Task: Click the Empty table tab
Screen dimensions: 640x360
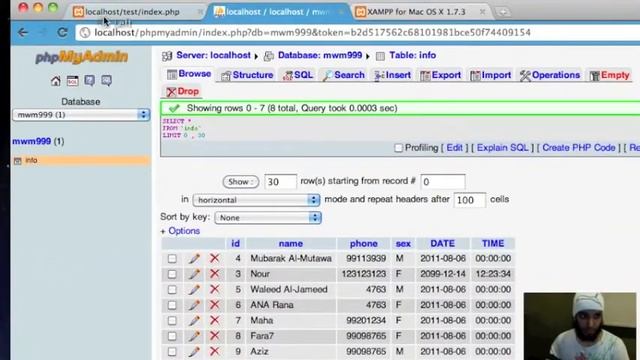Action: (609, 75)
